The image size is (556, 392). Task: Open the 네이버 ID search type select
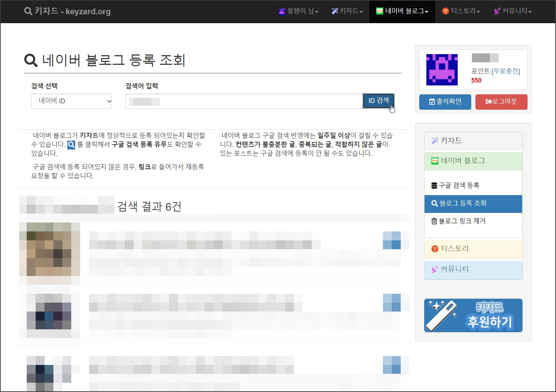click(x=71, y=101)
